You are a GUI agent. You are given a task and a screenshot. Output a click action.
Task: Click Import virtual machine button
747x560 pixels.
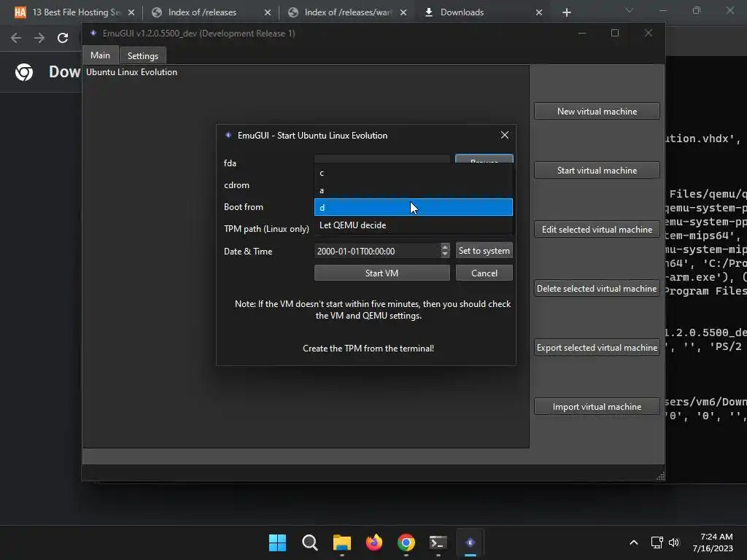[597, 406]
